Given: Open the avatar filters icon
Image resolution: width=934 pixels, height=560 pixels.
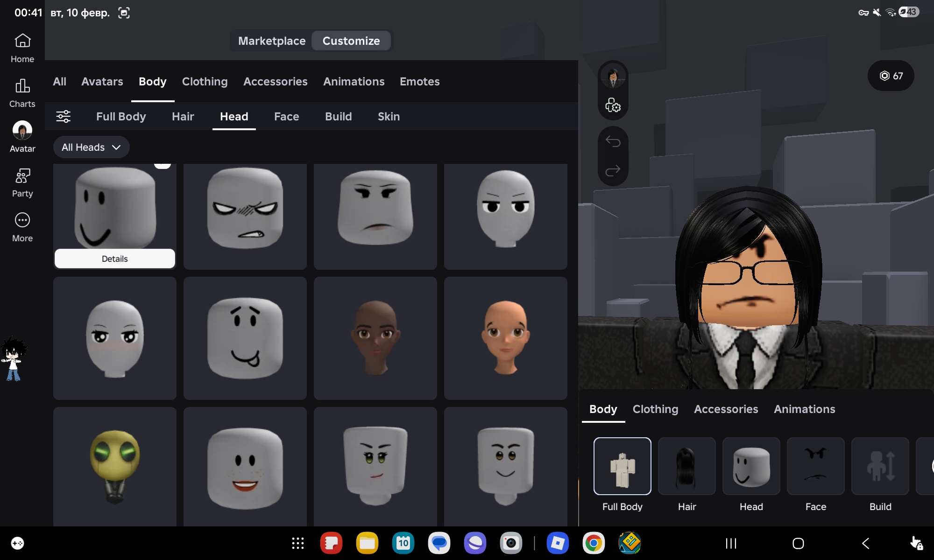Looking at the screenshot, I should tap(64, 117).
